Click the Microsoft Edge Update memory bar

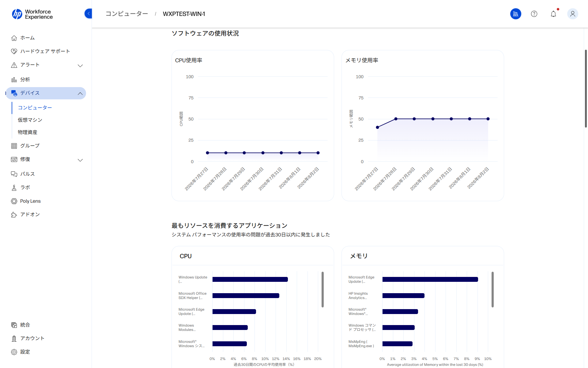click(430, 279)
